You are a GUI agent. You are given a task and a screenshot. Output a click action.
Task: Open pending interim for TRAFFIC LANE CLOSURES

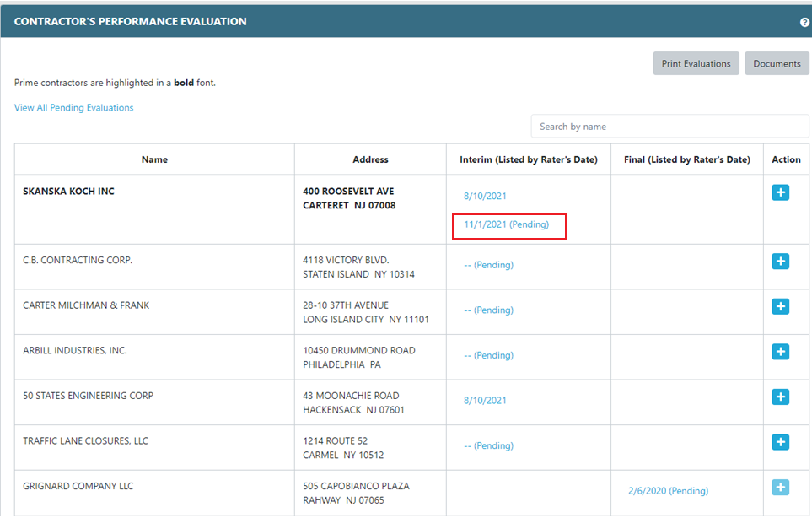tap(488, 445)
